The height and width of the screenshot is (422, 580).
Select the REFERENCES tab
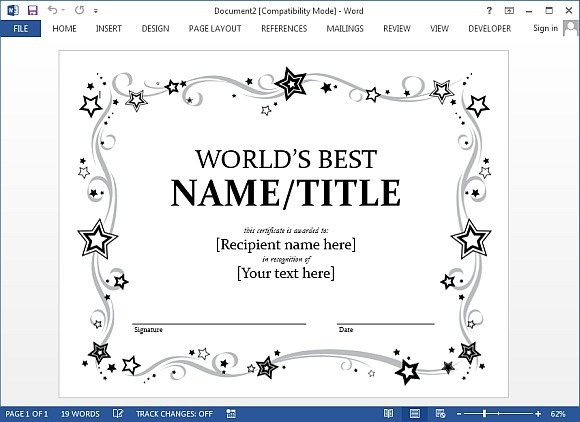click(x=284, y=28)
